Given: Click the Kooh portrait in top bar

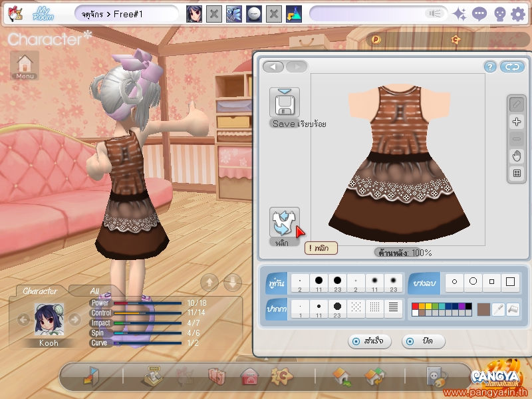Looking at the screenshot, I should pos(194,14).
